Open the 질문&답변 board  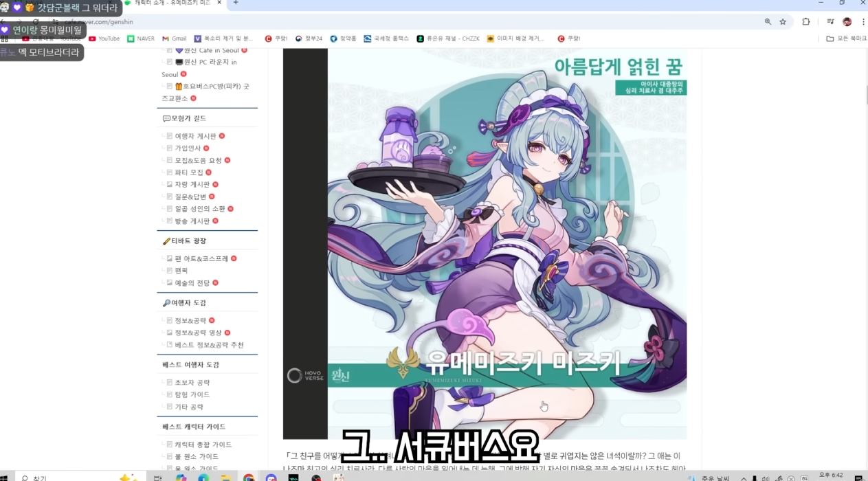click(190, 197)
